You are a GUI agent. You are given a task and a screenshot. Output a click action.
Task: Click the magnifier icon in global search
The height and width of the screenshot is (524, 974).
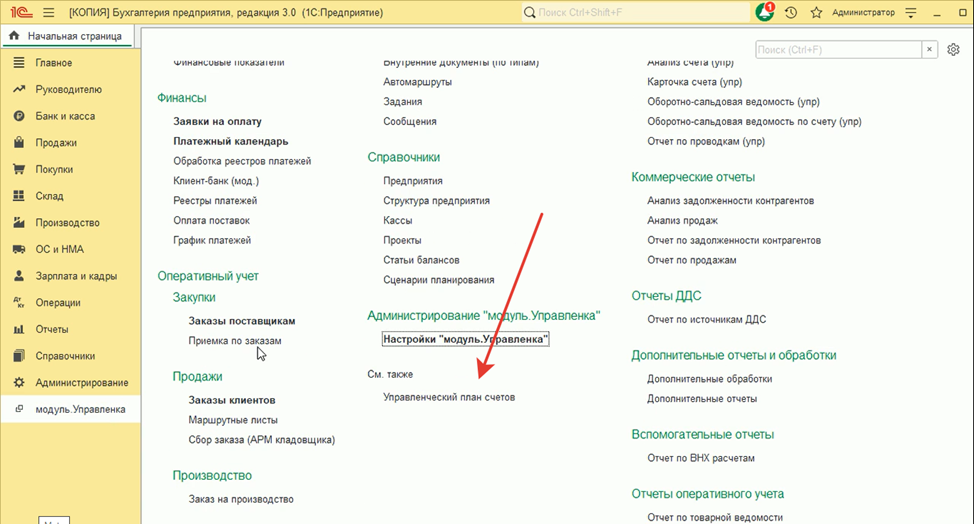pos(529,12)
